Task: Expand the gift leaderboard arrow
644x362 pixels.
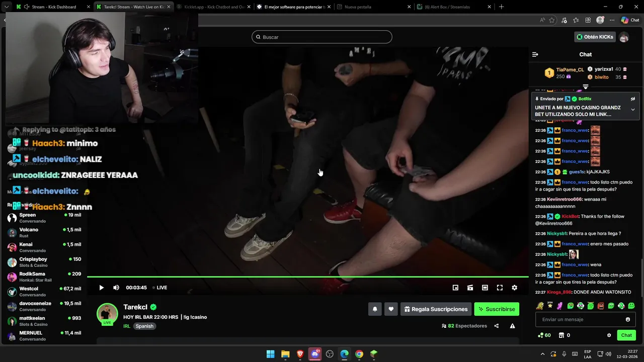Action: click(586, 86)
